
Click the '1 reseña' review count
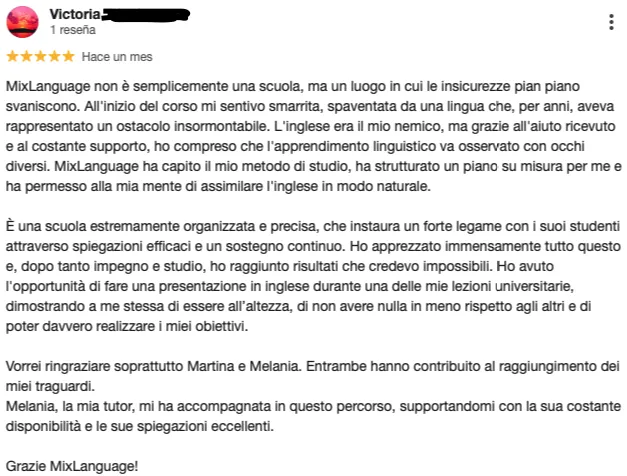point(73,30)
